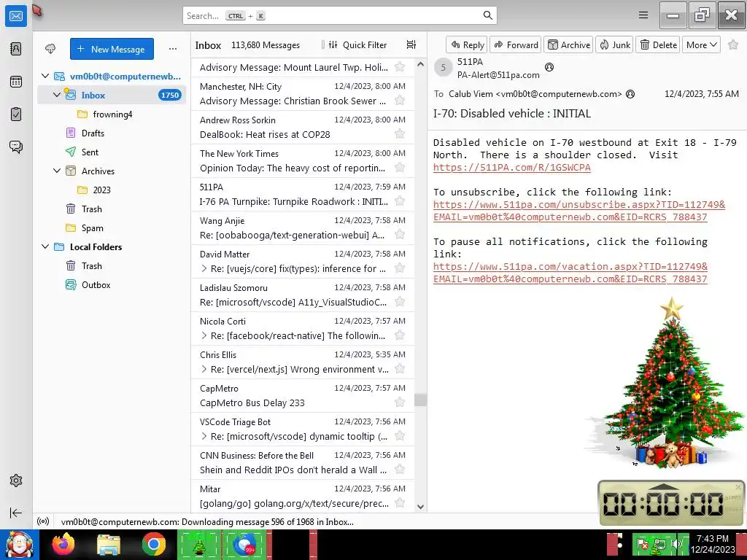Click the sender avatar circle
Screen dimensions: 747x560
443,67
